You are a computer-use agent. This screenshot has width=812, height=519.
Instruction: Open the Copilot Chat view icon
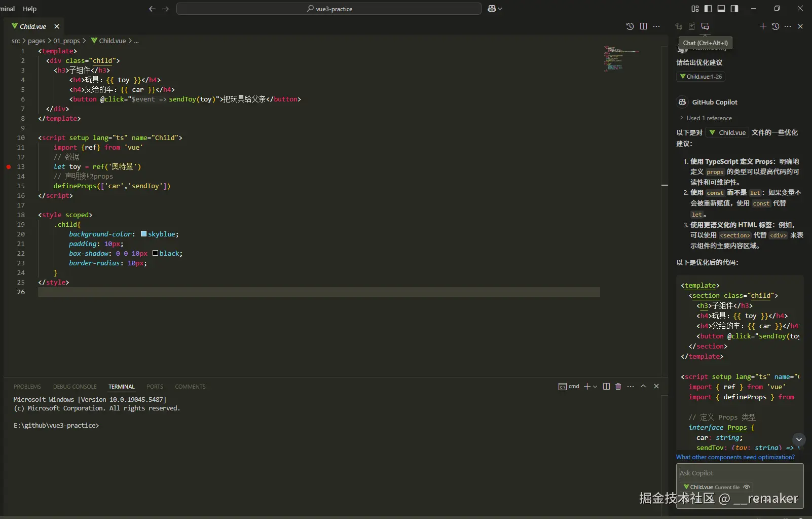pos(705,26)
